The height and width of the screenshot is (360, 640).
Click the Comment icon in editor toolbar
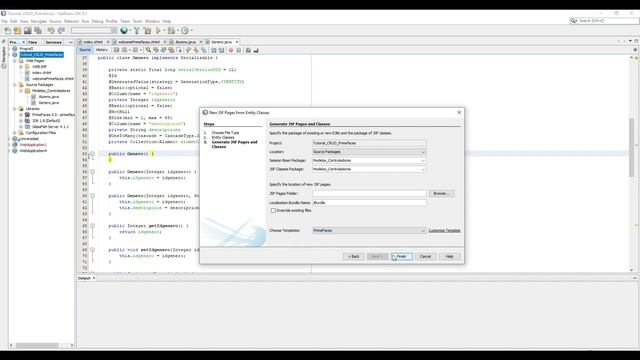248,50
